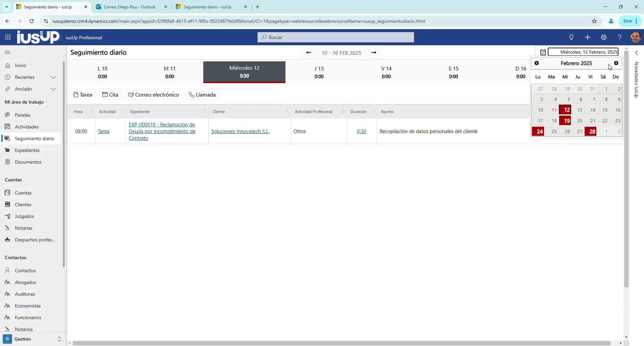Open the Soluciones Innovatech S.L. link
This screenshot has width=644, height=346.
pyautogui.click(x=240, y=131)
